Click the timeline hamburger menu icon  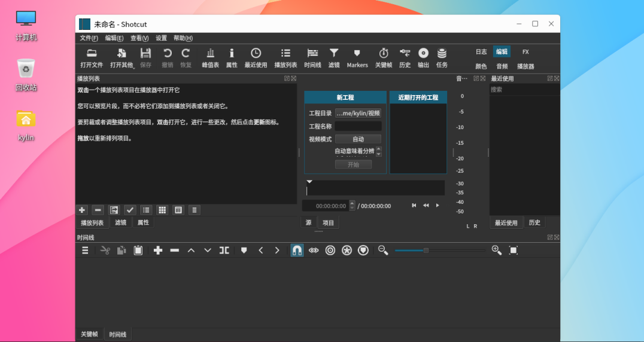[x=85, y=250]
